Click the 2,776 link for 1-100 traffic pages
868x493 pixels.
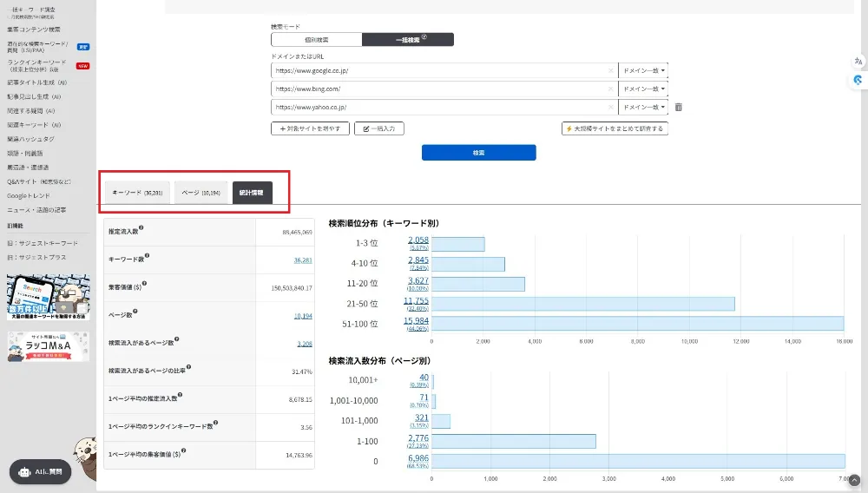pyautogui.click(x=418, y=438)
